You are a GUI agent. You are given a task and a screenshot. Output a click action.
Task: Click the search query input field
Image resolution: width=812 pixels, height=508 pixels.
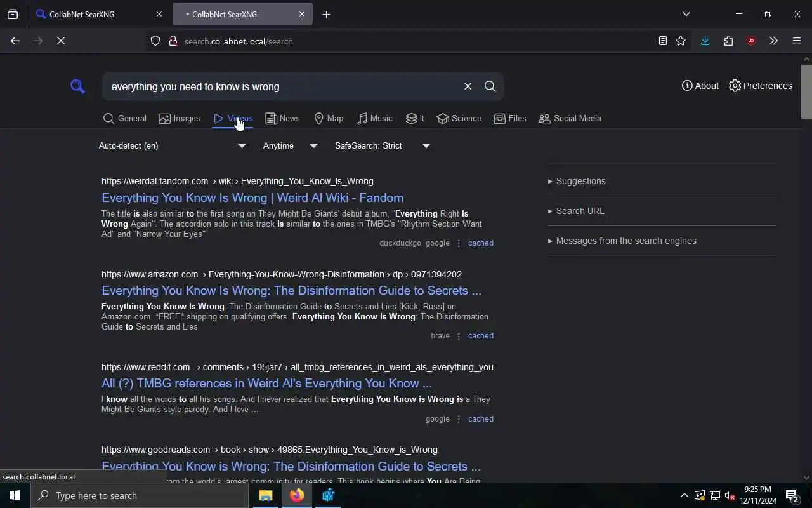(x=282, y=86)
